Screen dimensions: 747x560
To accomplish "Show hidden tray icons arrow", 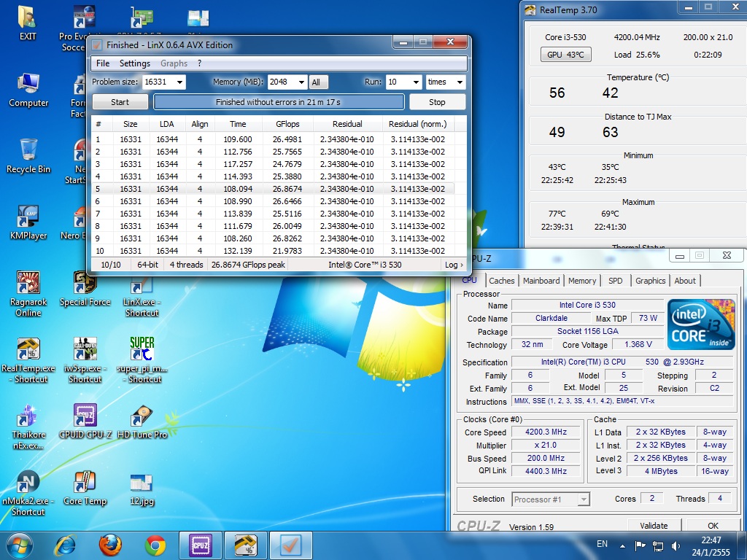I will (623, 546).
